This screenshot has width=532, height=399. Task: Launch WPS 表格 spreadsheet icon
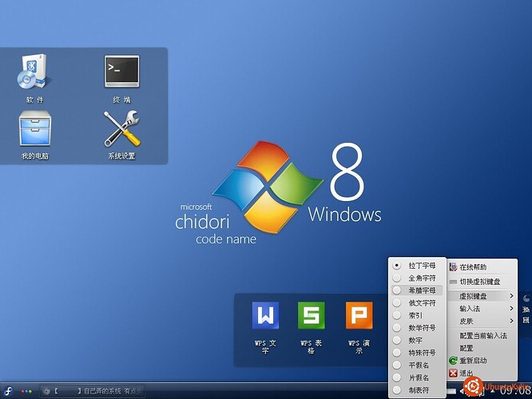point(311,315)
